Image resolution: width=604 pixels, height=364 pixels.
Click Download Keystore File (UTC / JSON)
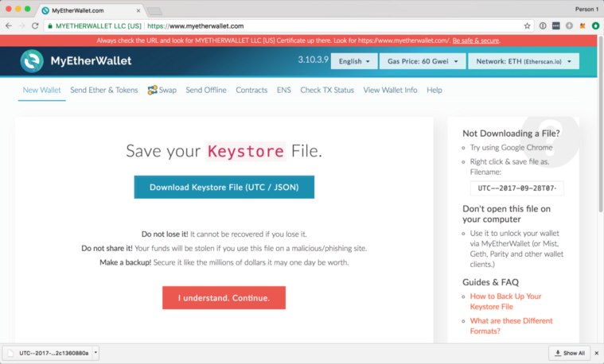coord(224,187)
